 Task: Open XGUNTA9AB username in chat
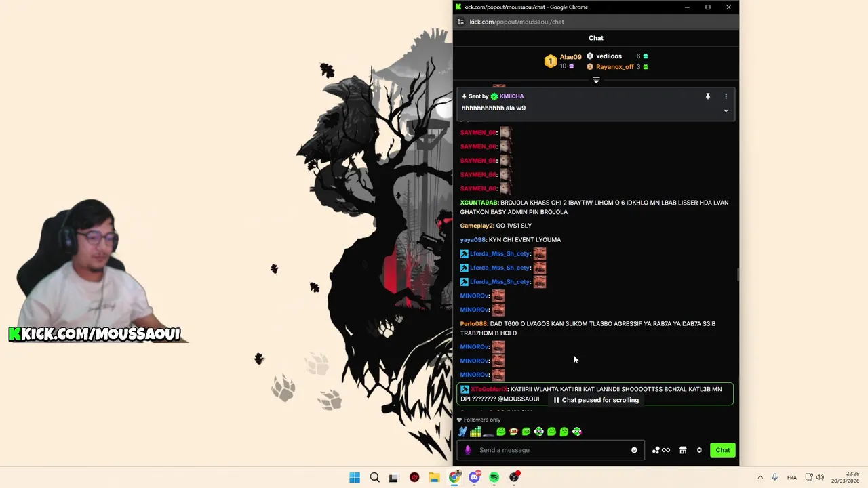479,203
